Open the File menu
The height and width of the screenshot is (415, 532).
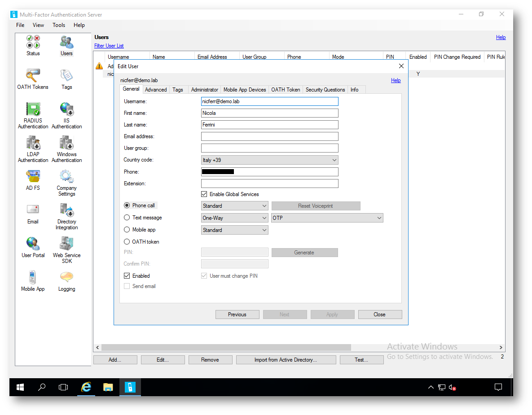tap(20, 25)
